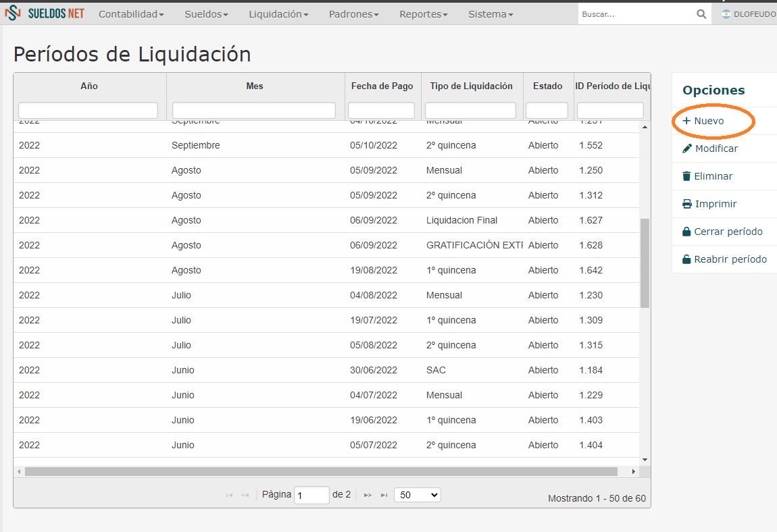Click the left arrow of horizontal scrollbar
Screen dimensions: 777x532
19,471
